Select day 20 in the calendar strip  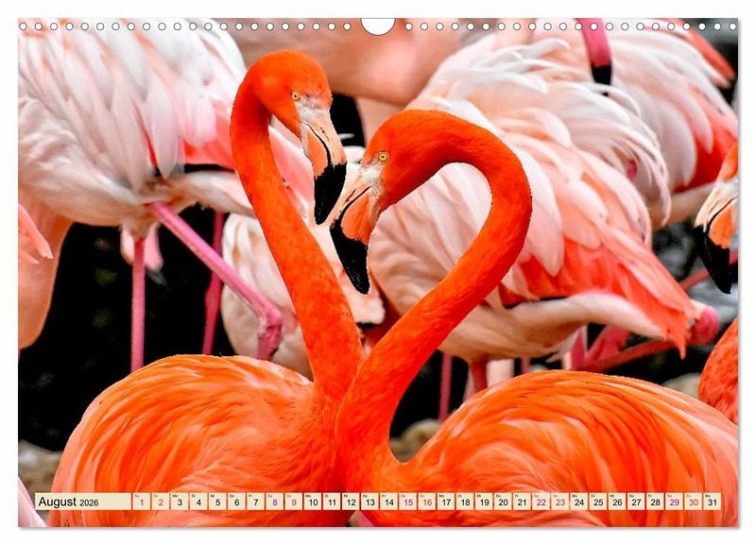coord(503,502)
